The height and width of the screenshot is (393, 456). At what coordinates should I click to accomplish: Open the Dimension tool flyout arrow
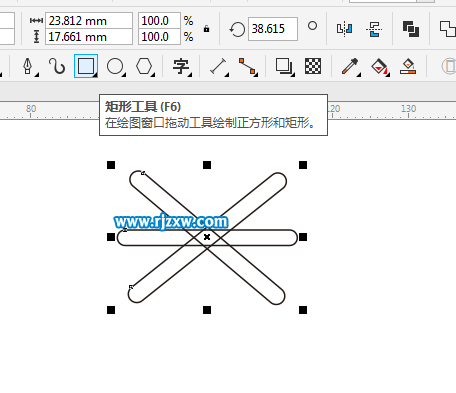pos(227,75)
